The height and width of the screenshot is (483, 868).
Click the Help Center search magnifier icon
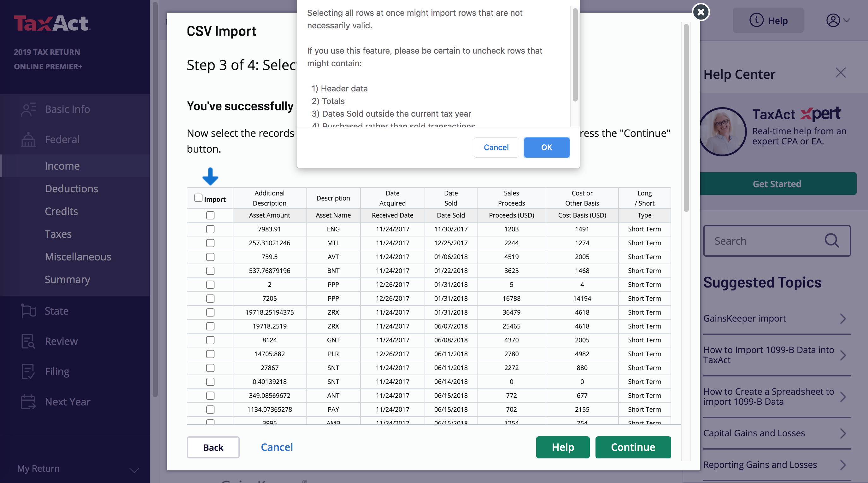click(832, 241)
